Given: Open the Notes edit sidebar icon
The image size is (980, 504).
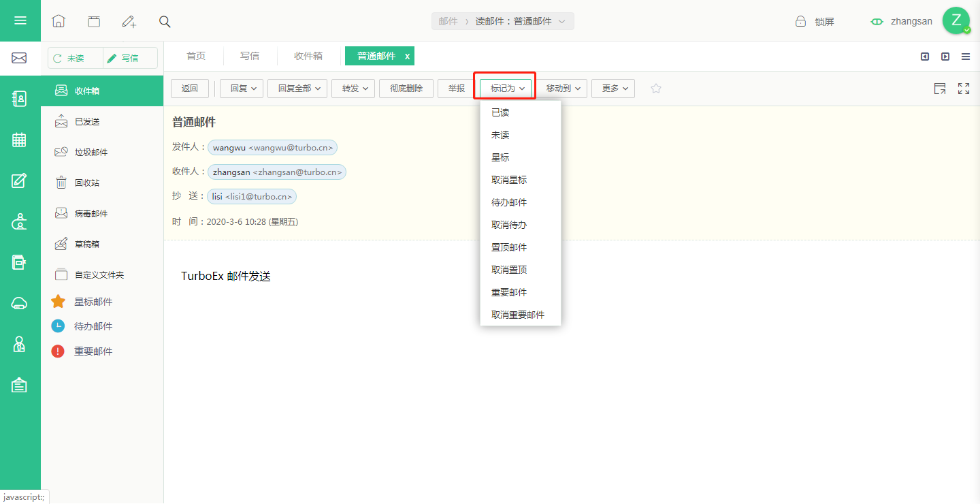Looking at the screenshot, I should [x=20, y=180].
